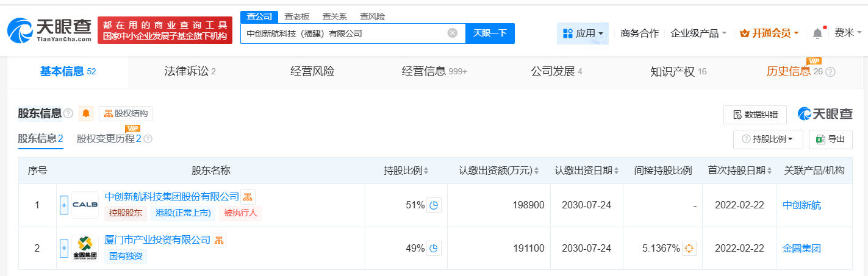Expand the 厦门市产业投资 shareholder row
The image size is (868, 276).
(64, 248)
